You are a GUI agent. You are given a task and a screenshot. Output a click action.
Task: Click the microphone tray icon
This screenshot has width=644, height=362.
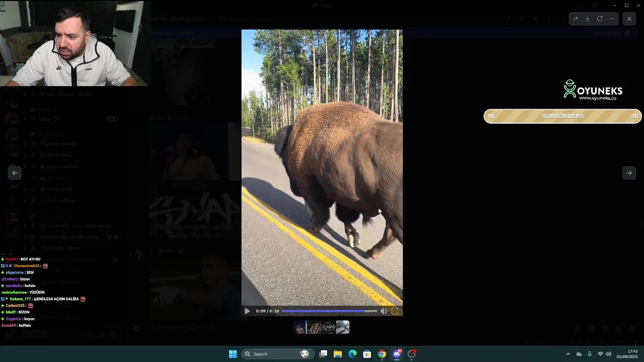pos(590,354)
